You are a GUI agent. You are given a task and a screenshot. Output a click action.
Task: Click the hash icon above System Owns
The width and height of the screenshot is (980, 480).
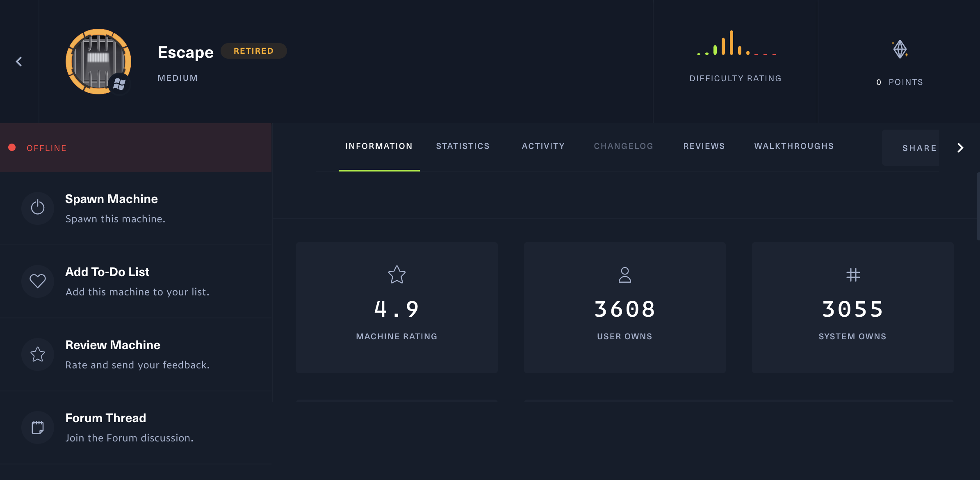(852, 275)
